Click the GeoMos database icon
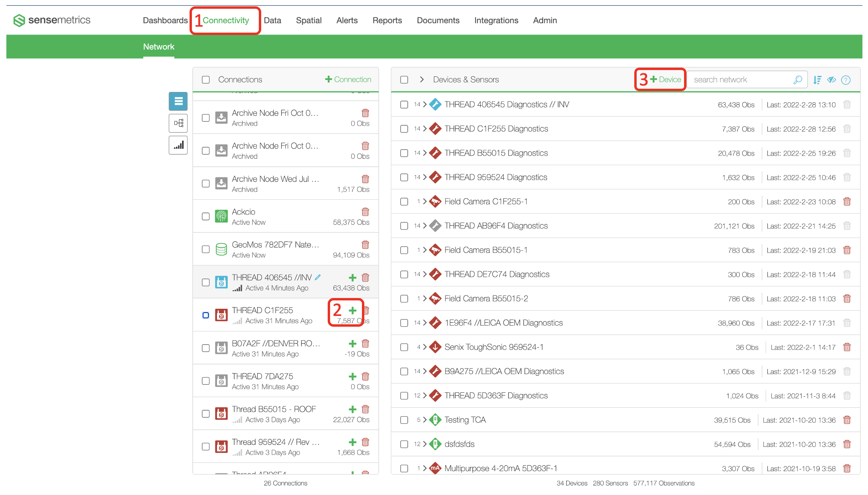Viewport: 868px width, 495px height. coord(221,249)
